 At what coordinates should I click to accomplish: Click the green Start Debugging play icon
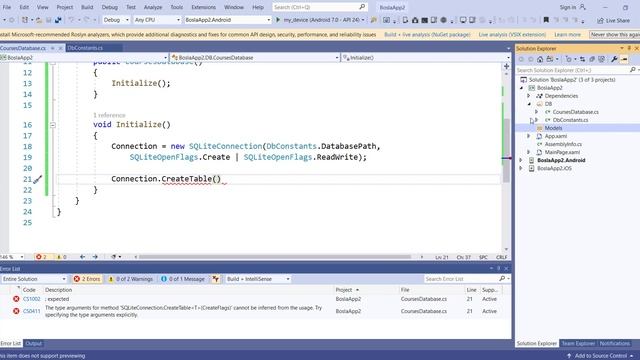278,20
